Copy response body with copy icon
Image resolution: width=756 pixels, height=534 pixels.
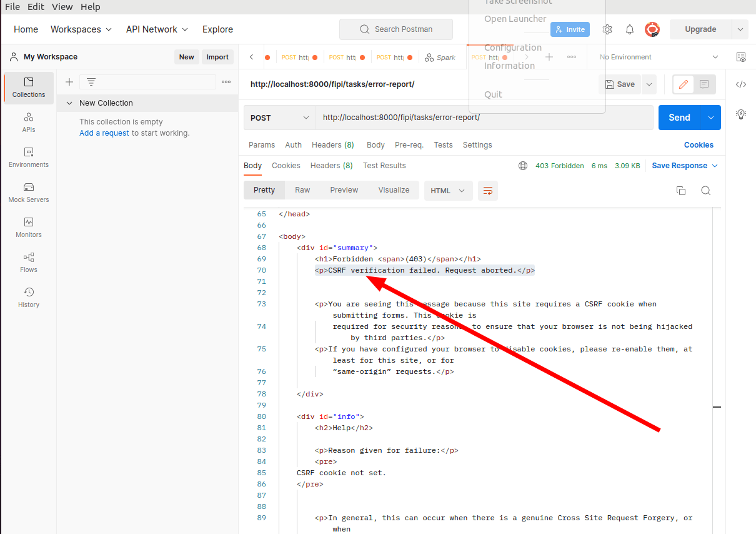(x=681, y=191)
